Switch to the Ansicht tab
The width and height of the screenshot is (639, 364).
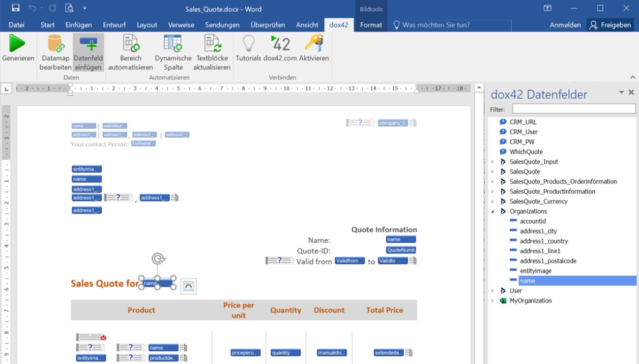(307, 25)
